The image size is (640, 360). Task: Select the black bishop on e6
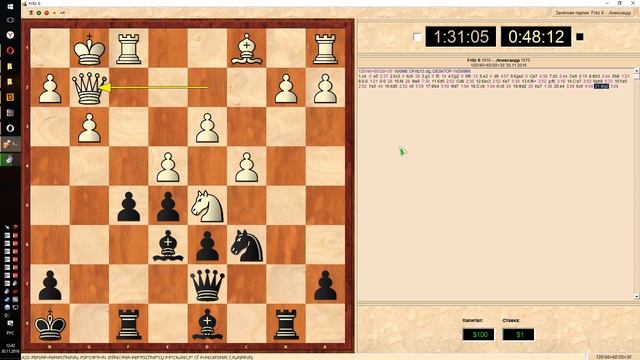(x=168, y=245)
